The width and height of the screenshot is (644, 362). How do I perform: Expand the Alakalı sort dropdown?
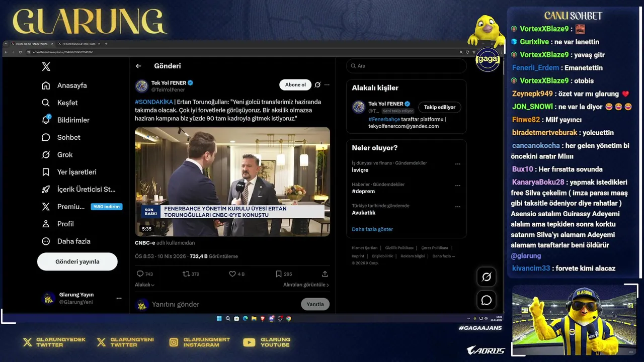pos(144,285)
